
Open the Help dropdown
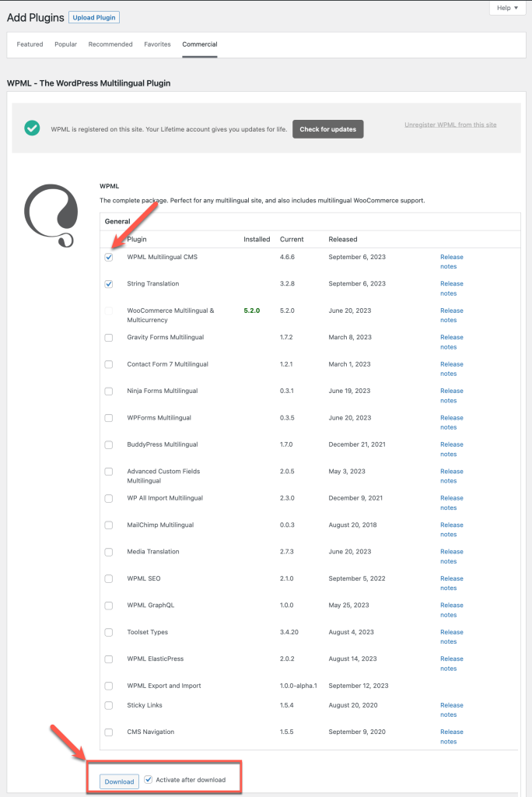507,8
